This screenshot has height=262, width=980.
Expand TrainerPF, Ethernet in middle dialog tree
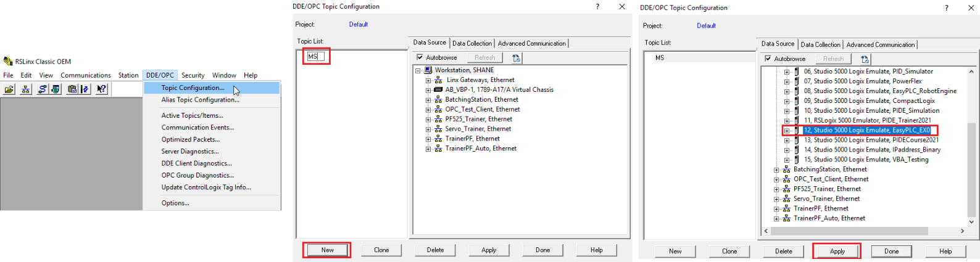click(428, 139)
